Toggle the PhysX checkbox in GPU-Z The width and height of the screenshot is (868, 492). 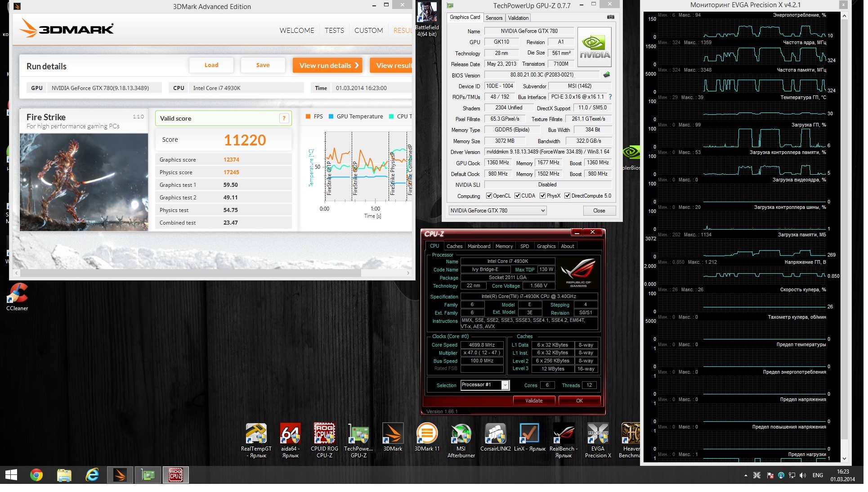click(542, 196)
